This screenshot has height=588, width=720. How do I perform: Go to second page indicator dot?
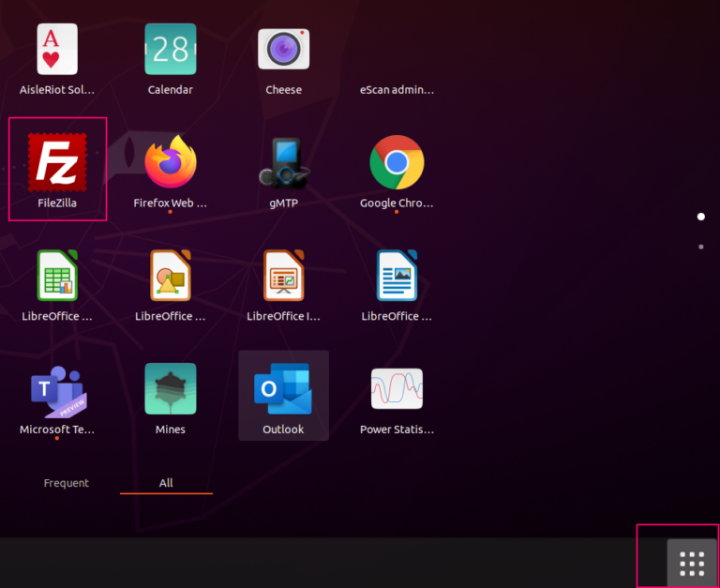click(700, 247)
